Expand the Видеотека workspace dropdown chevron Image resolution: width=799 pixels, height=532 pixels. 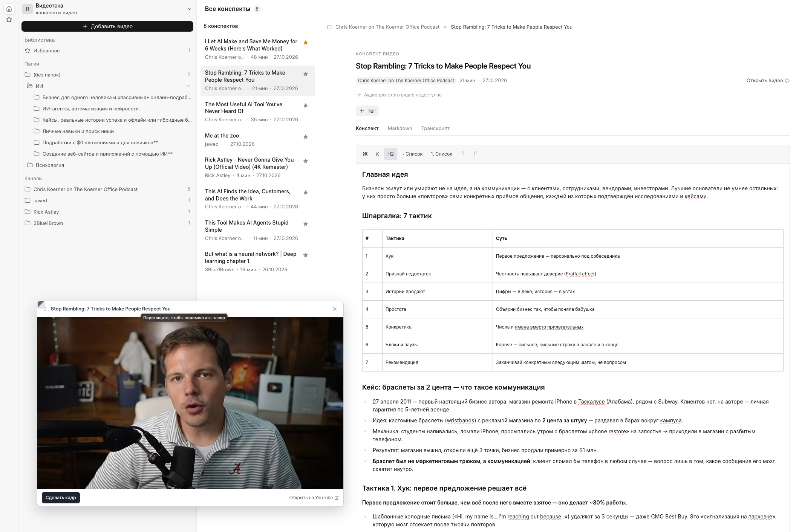pyautogui.click(x=189, y=9)
